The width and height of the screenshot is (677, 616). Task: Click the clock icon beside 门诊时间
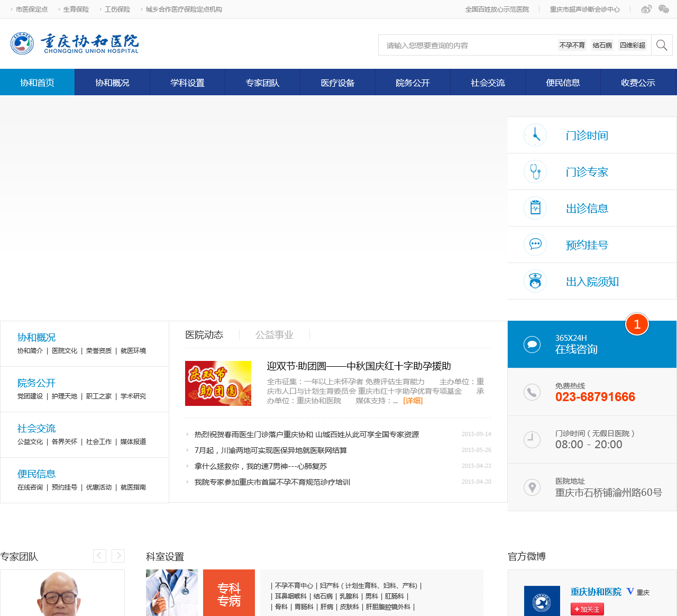(x=535, y=135)
